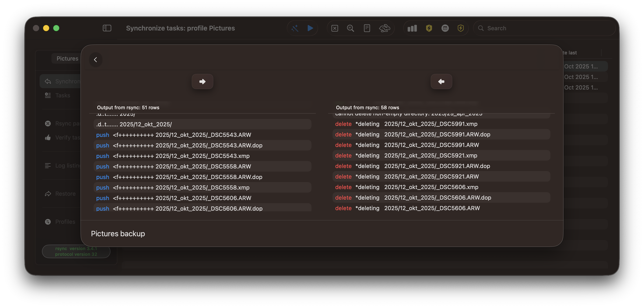The image size is (644, 308).
Task: Click the boxed X reset icon
Action: click(335, 28)
